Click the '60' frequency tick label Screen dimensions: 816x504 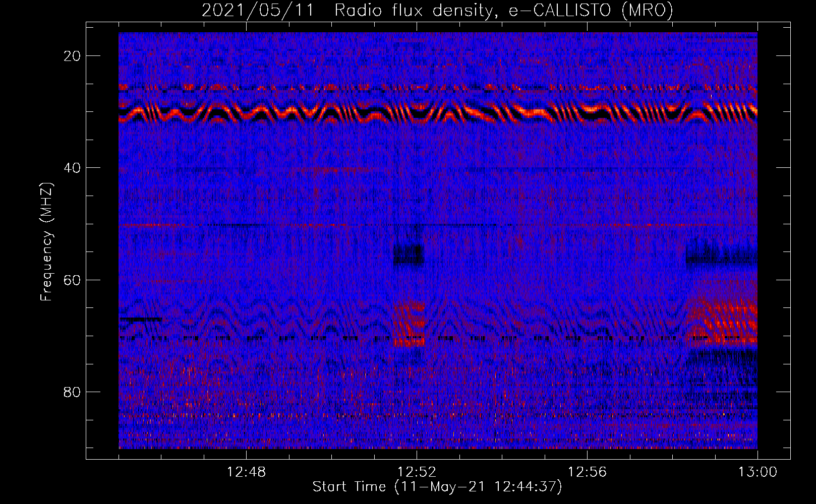(73, 280)
